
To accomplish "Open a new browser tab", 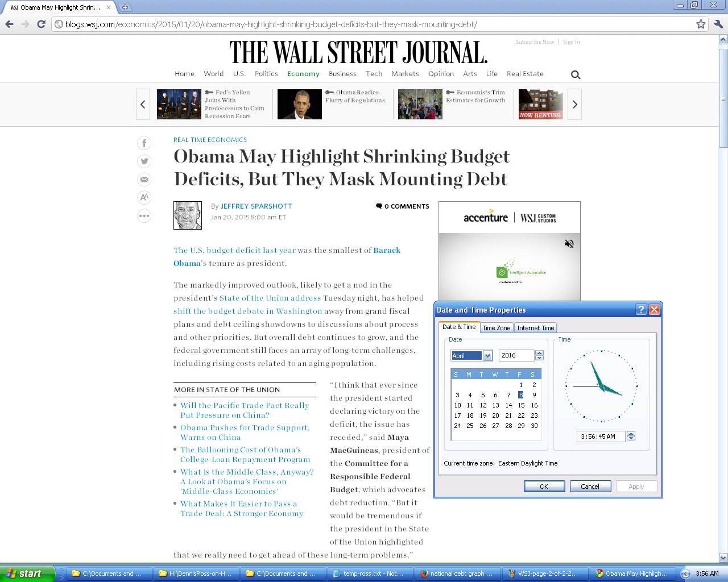I will point(125,7).
